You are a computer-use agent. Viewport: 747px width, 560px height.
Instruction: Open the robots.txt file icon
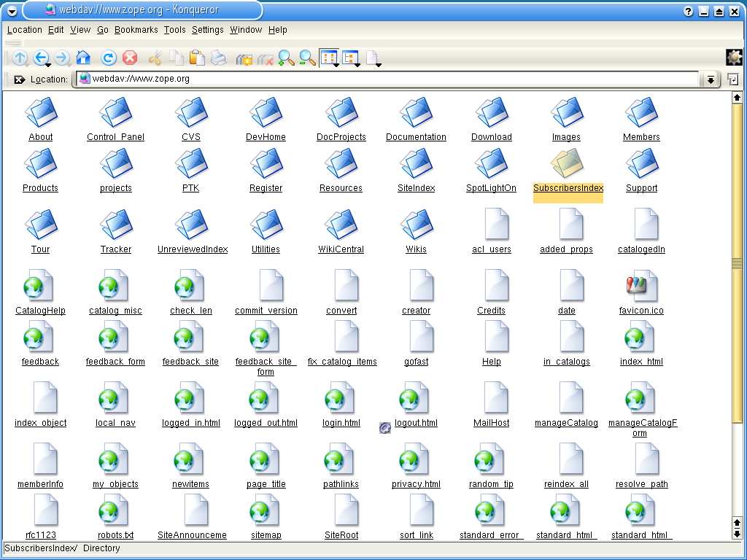(x=115, y=510)
